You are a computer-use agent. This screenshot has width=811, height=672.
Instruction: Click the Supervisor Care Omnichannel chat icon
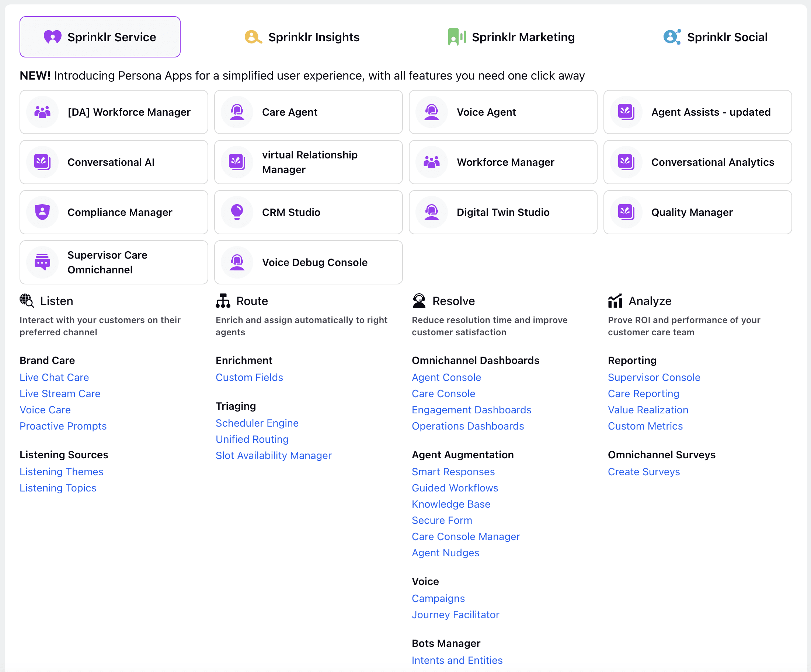pos(42,262)
